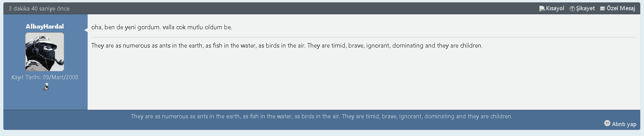Report the post via Şikayet text
This screenshot has width=644, height=136.
click(585, 8)
